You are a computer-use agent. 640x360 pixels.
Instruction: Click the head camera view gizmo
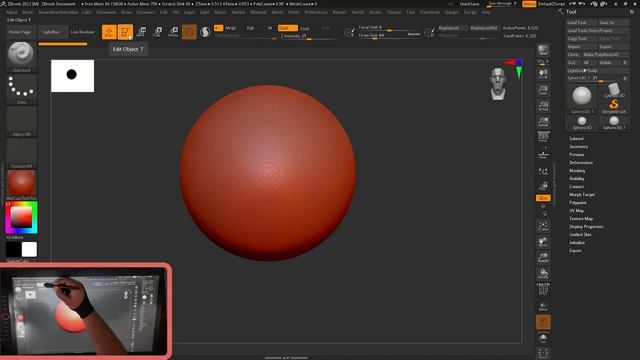click(498, 84)
